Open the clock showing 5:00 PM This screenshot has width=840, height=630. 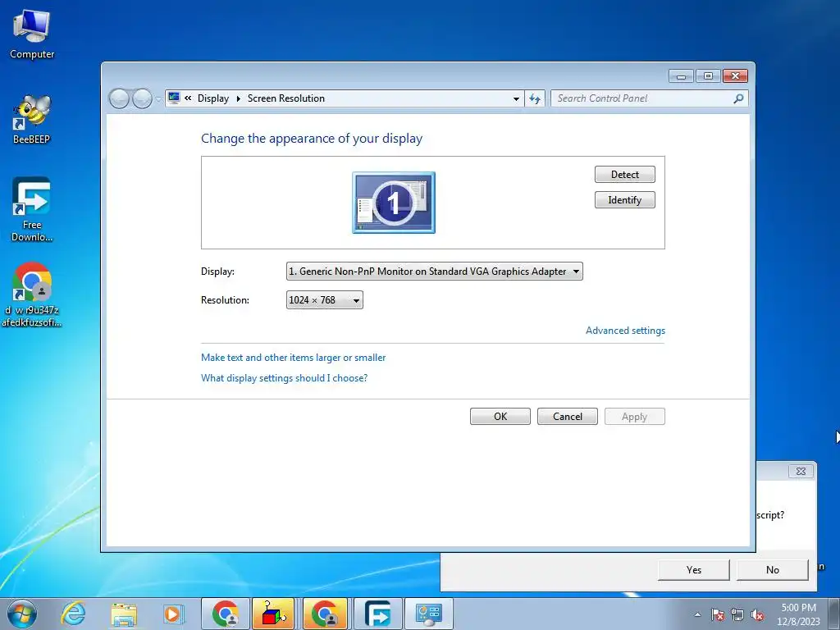pyautogui.click(x=798, y=614)
